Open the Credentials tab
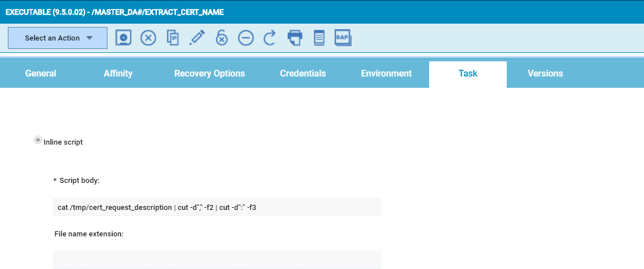Viewport: 644px width, 269px height. pos(303,74)
